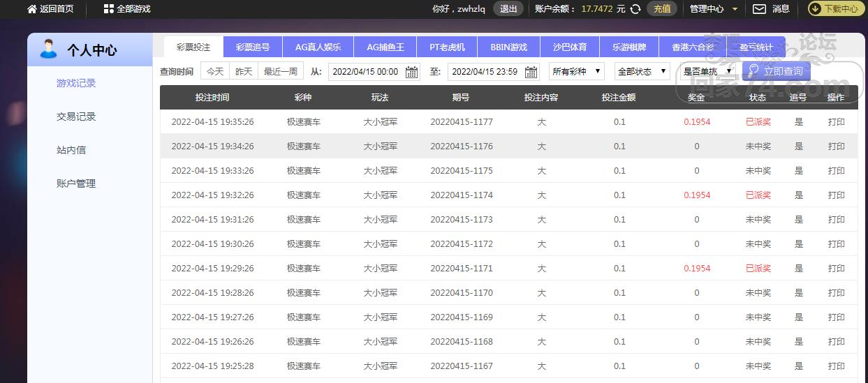
Task: Open calendar for start date field
Action: click(x=411, y=71)
